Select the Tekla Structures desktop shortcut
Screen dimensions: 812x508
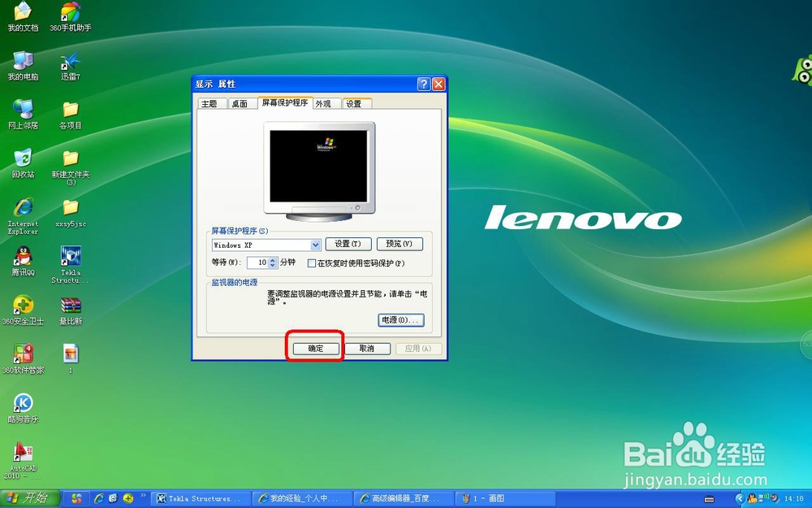[71, 264]
